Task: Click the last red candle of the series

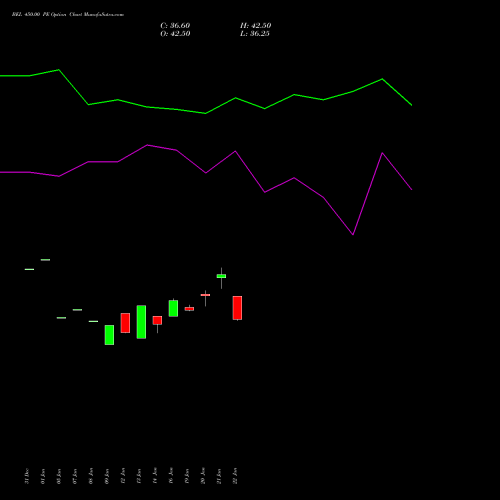Action: (237, 308)
